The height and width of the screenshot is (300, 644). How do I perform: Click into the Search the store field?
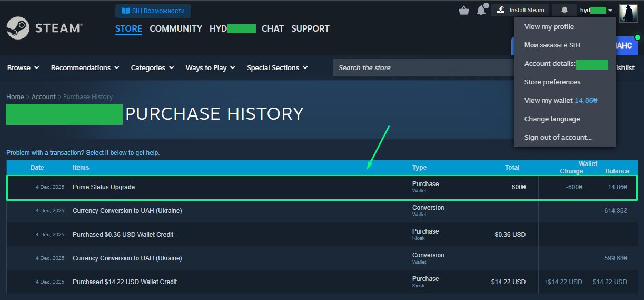point(421,67)
